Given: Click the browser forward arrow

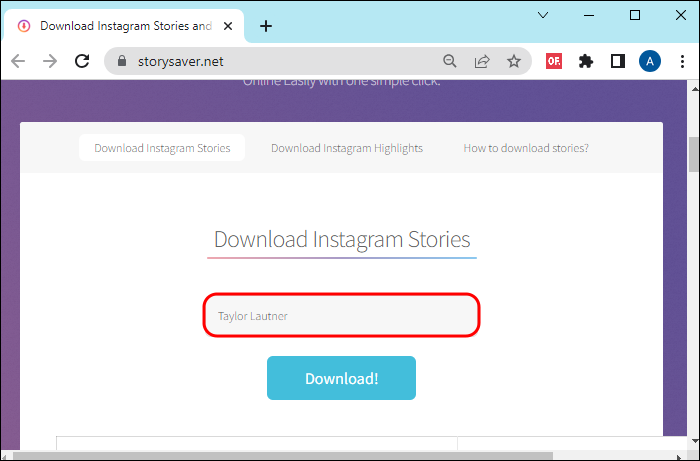Looking at the screenshot, I should coord(50,61).
